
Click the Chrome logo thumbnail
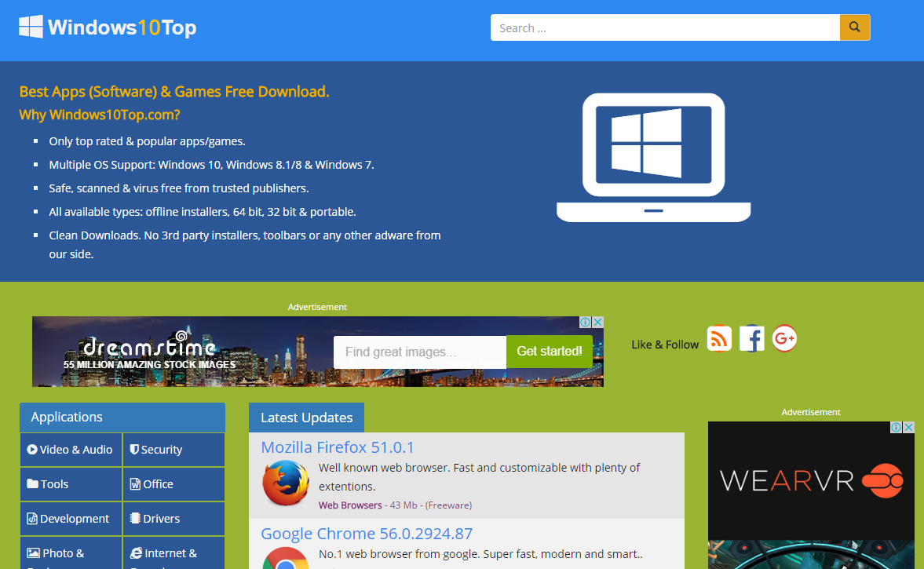[286, 558]
